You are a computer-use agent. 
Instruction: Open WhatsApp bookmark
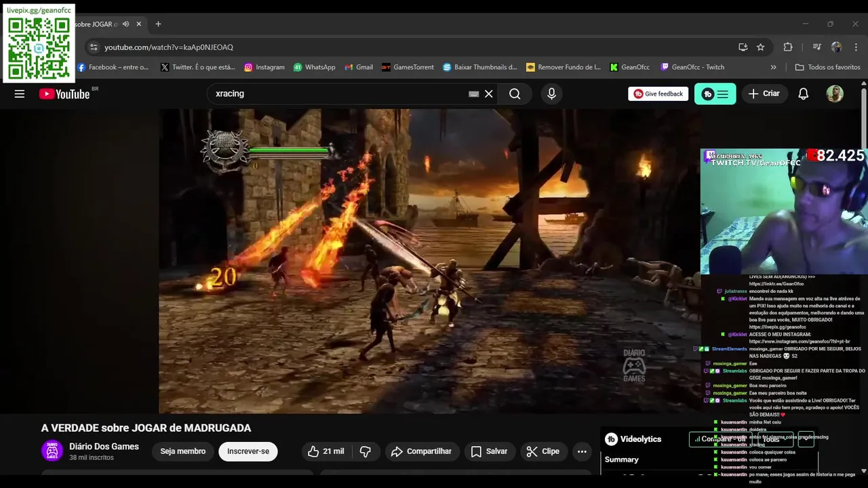(315, 67)
